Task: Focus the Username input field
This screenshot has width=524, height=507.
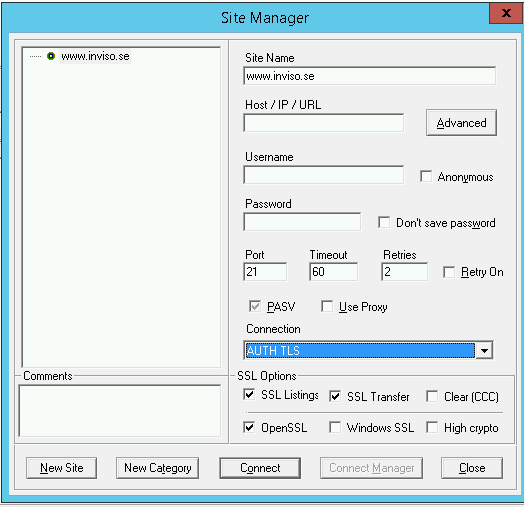Action: [323, 174]
